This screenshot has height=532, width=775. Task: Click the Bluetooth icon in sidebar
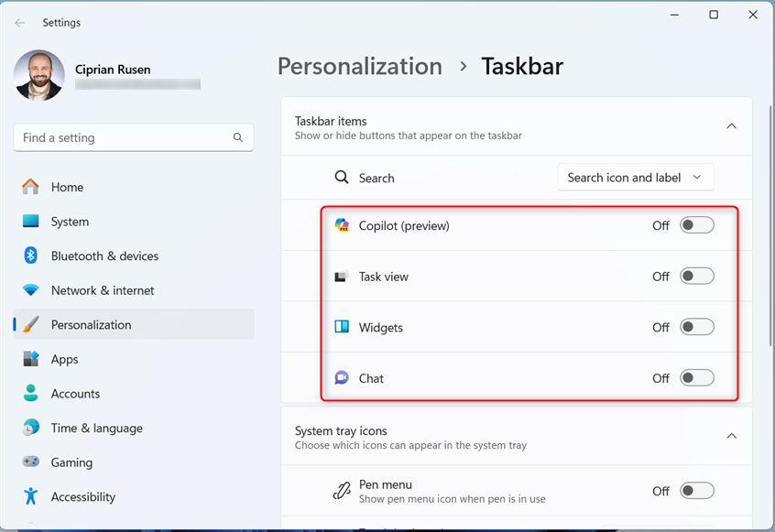[30, 255]
